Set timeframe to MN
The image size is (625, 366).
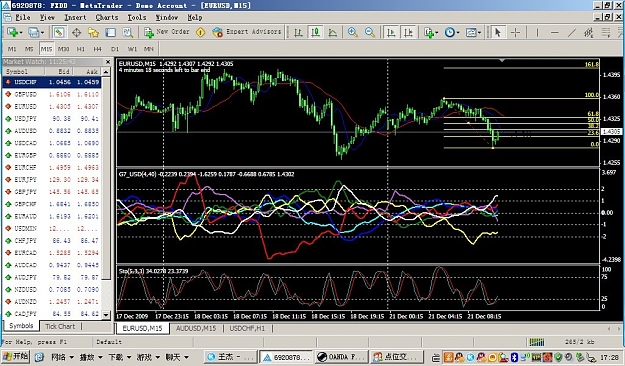point(149,49)
